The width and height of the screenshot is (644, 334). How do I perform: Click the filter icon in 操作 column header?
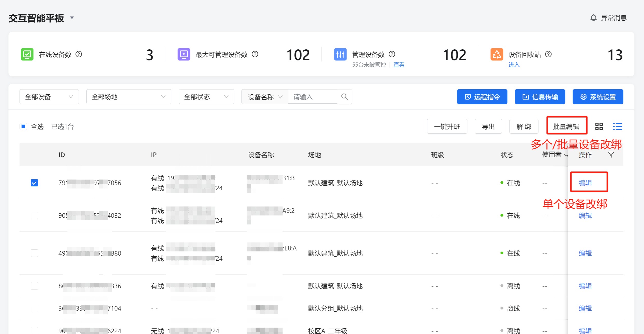pyautogui.click(x=611, y=155)
